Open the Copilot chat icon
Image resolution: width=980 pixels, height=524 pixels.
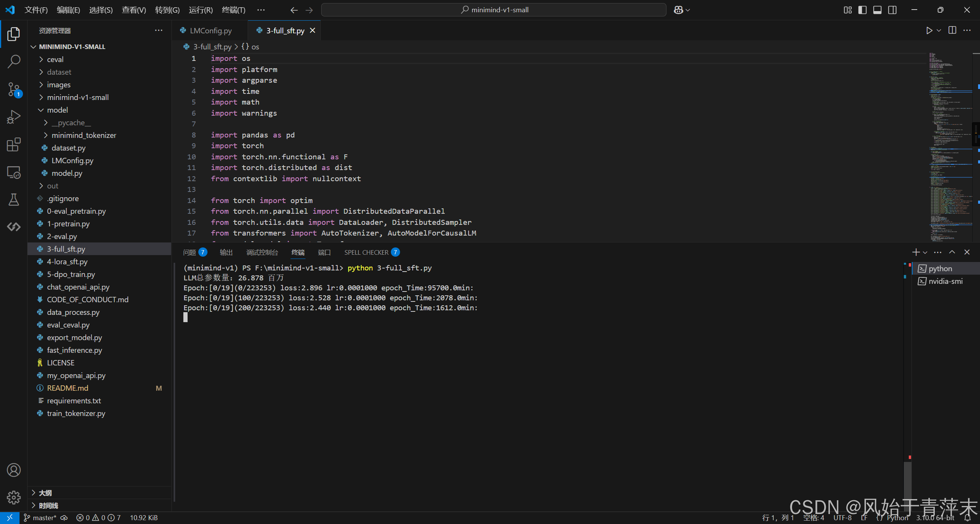[x=679, y=10]
